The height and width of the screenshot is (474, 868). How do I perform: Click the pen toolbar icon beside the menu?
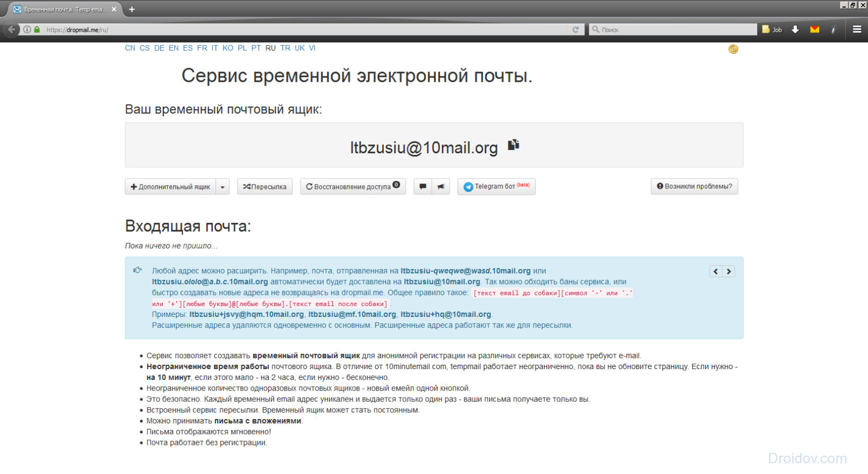pos(834,30)
